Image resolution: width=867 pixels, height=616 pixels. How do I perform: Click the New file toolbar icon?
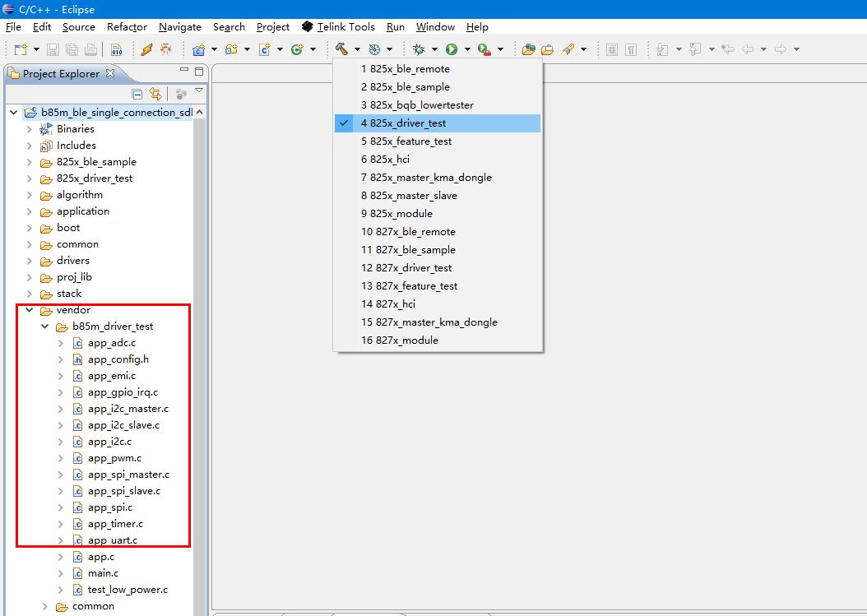click(21, 49)
